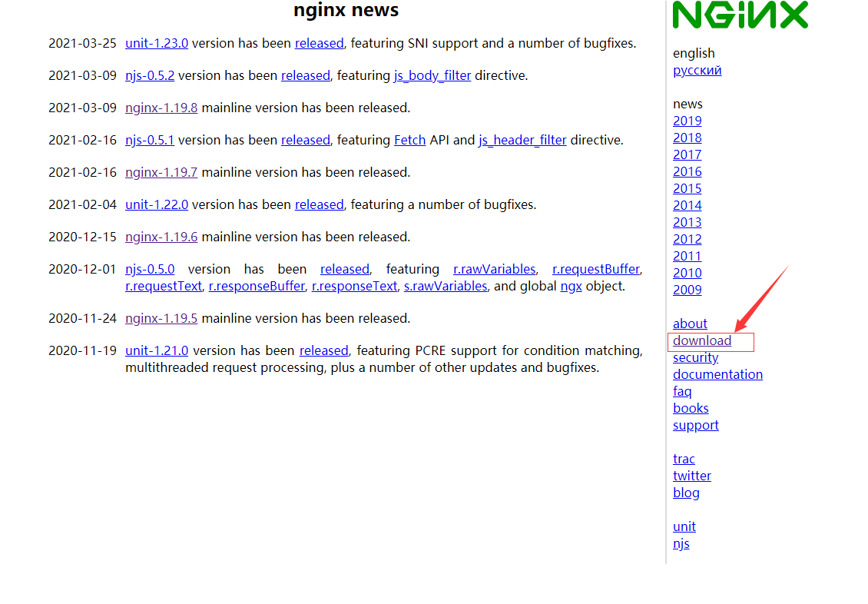Screen dimensions: 868x604
Task: Open 2019 news archive
Action: click(687, 121)
